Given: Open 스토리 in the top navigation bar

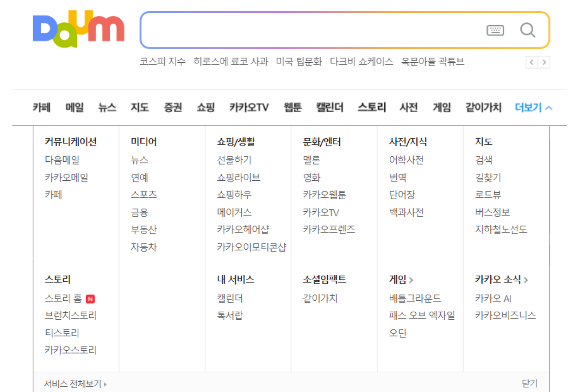Looking at the screenshot, I should tap(371, 108).
